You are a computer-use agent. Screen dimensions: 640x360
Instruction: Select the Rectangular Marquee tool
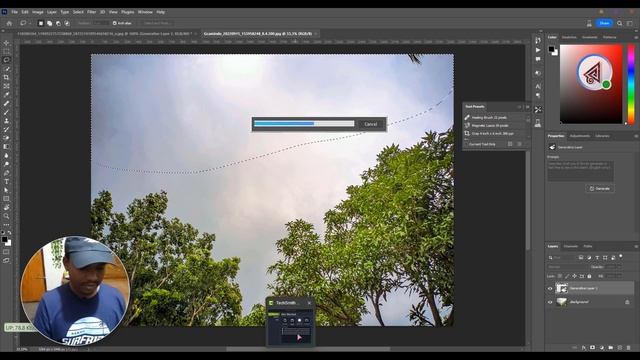6,51
